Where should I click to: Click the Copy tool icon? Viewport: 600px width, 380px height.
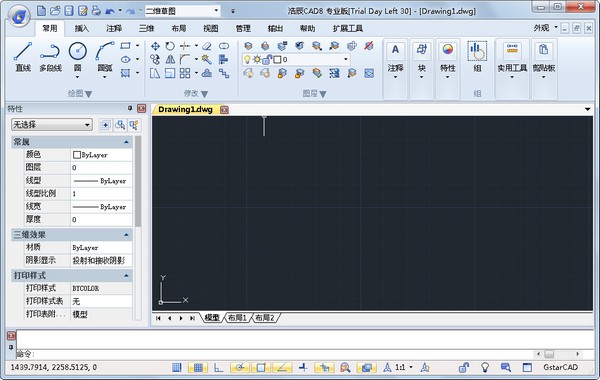pyautogui.click(x=155, y=60)
